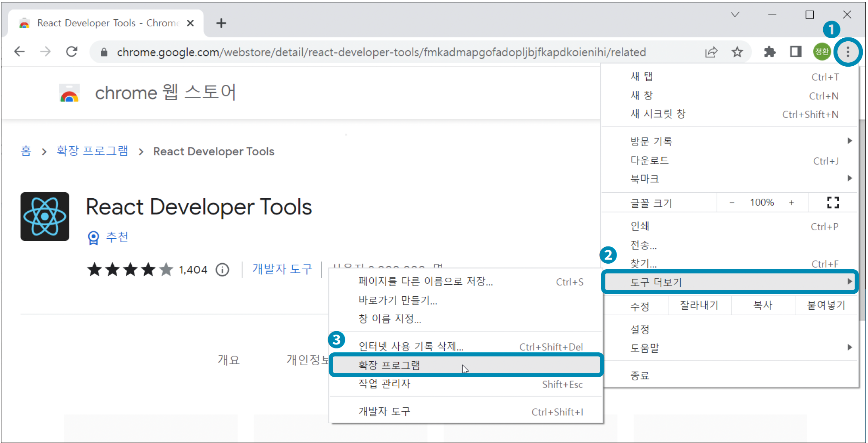Viewport: 868px width, 443px height.
Task: Click the 홈 breadcrumb link
Action: (x=26, y=151)
